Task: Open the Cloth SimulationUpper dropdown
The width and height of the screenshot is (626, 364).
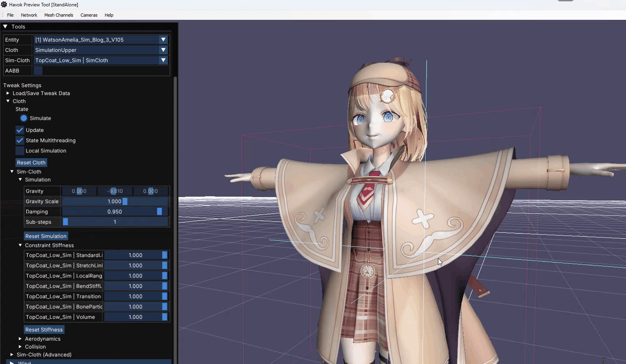Action: (x=101, y=50)
